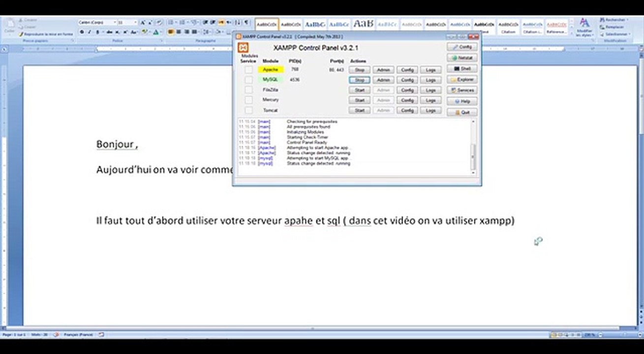Open Modifier les styles dropdown
The width and height of the screenshot is (644, 354).
tap(584, 27)
